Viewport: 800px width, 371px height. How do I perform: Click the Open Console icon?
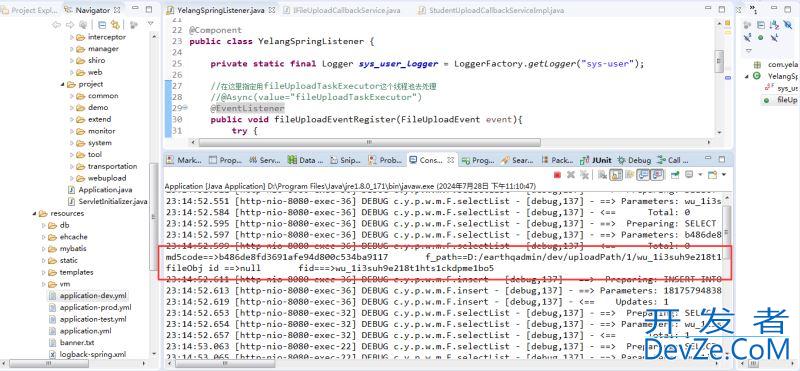(712, 175)
